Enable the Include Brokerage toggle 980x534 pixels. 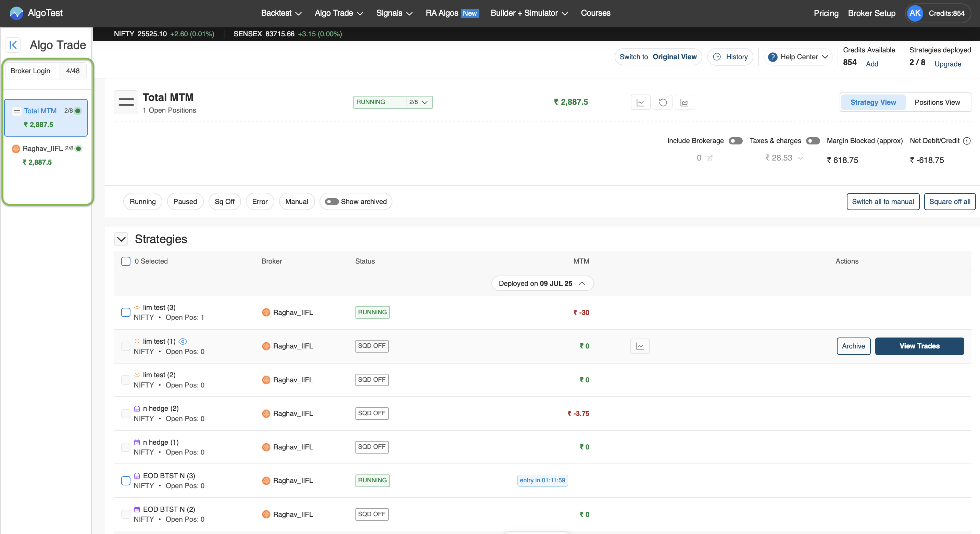[736, 141]
